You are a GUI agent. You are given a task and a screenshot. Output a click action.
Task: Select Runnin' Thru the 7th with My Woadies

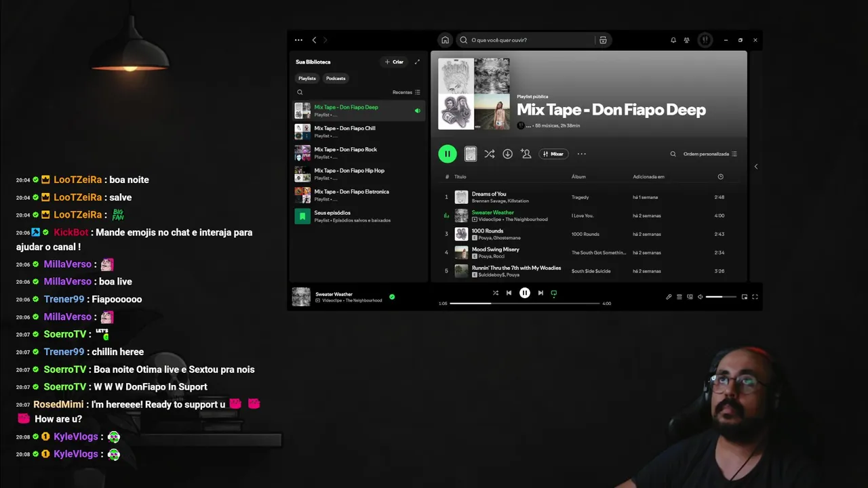[589, 270]
